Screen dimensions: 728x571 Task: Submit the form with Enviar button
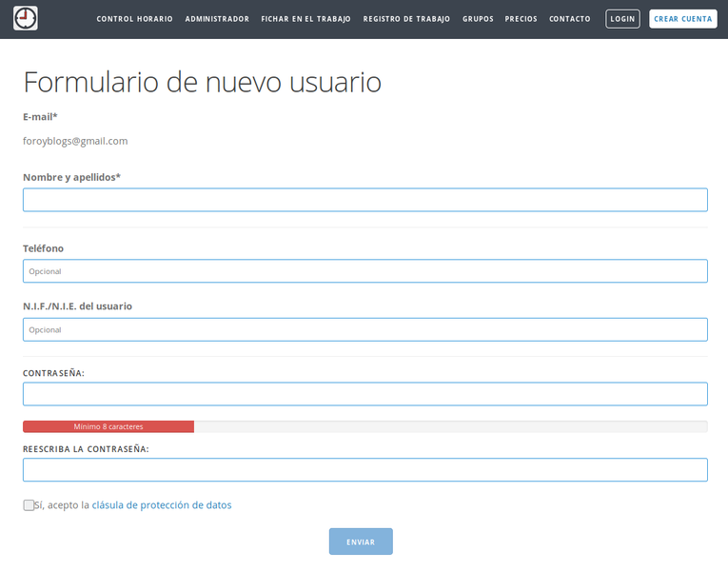pos(361,541)
